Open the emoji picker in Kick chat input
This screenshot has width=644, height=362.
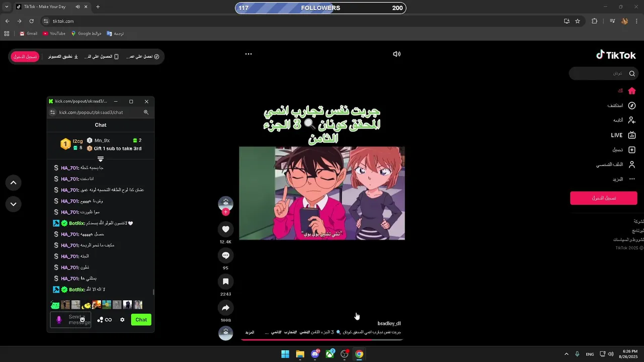pyautogui.click(x=83, y=320)
